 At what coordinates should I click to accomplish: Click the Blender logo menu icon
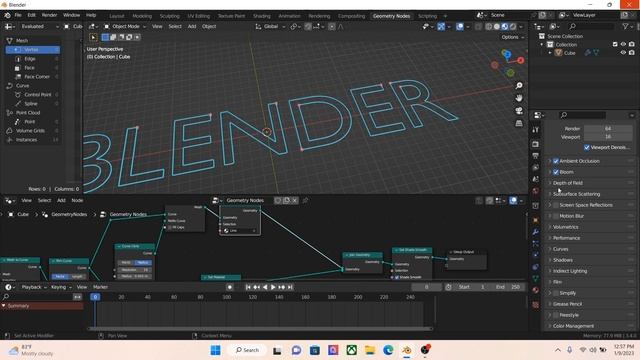tap(7, 15)
